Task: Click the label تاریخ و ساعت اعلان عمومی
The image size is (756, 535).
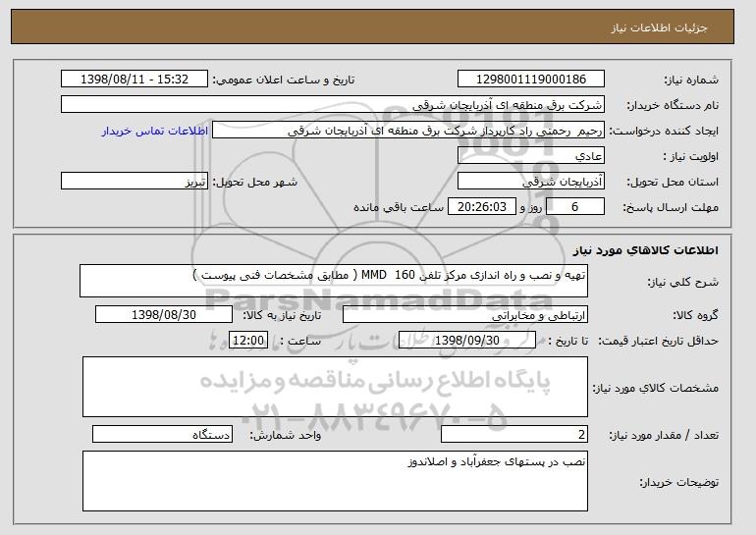Action: (284, 80)
